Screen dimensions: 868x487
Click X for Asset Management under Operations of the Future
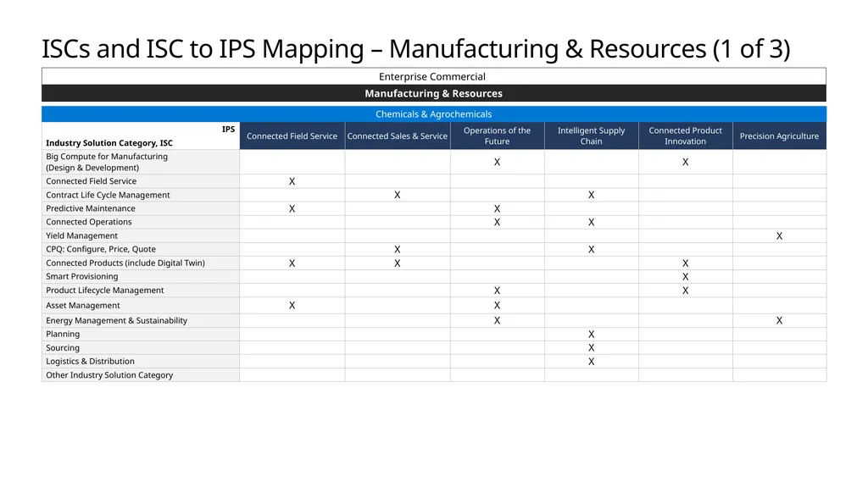click(497, 306)
